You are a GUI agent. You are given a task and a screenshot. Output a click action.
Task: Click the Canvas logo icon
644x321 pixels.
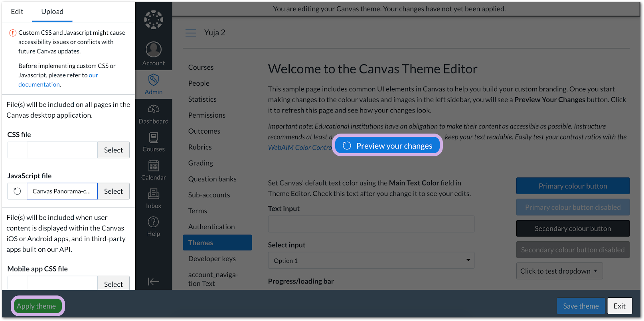tap(154, 20)
